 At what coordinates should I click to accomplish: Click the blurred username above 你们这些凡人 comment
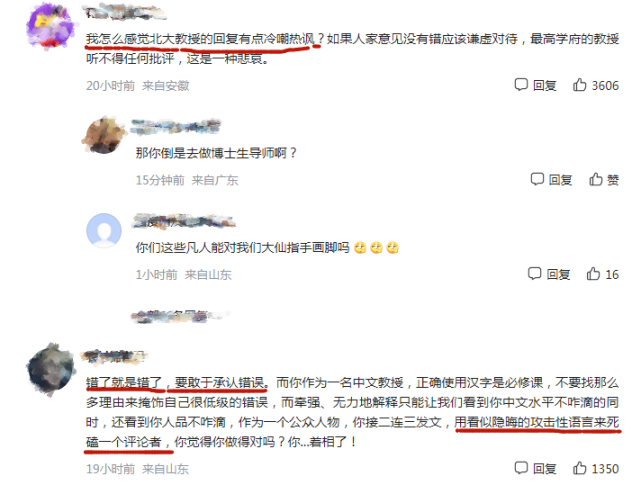click(184, 221)
